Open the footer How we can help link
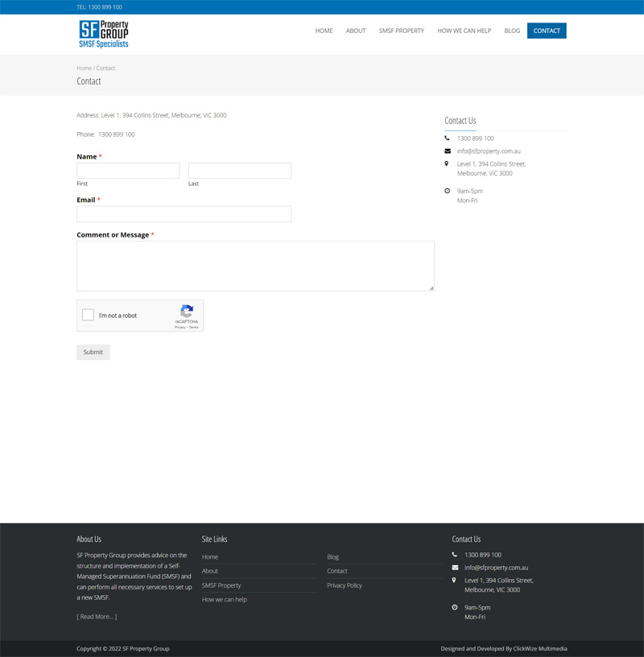This screenshot has height=657, width=644. (224, 600)
